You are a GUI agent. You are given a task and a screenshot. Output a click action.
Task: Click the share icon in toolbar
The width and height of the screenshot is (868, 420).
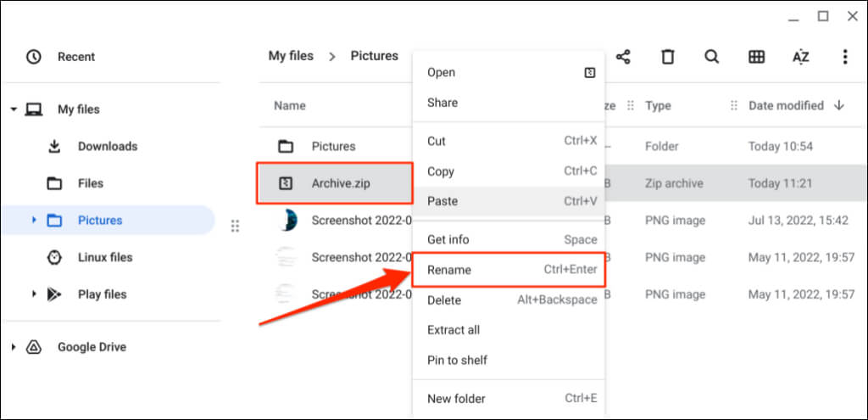(x=623, y=57)
